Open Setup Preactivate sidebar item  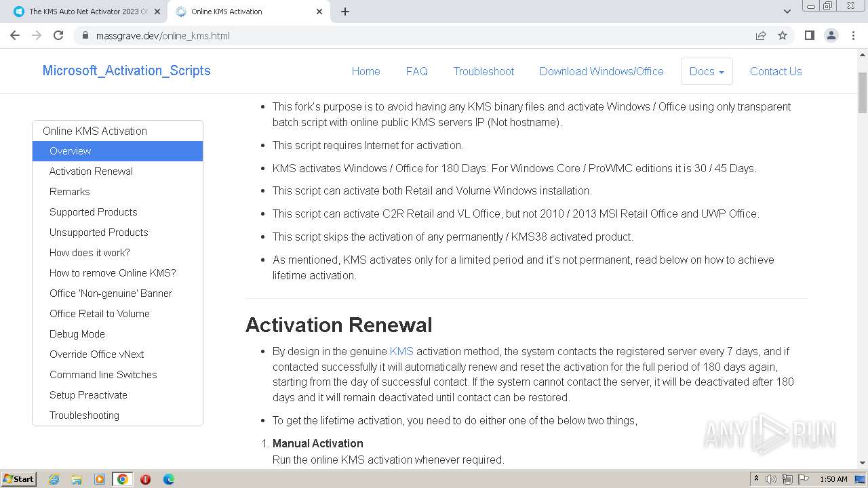coord(117,395)
